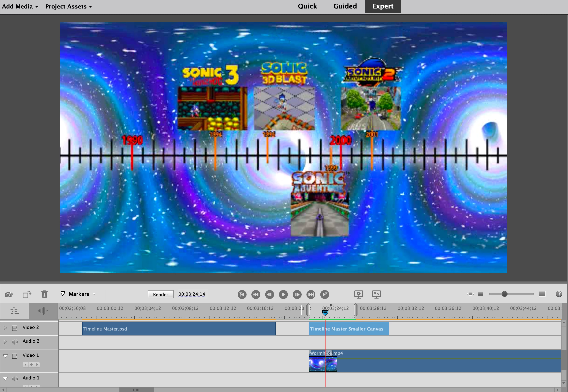Open the help question mark icon
568x392 pixels.
tap(559, 294)
